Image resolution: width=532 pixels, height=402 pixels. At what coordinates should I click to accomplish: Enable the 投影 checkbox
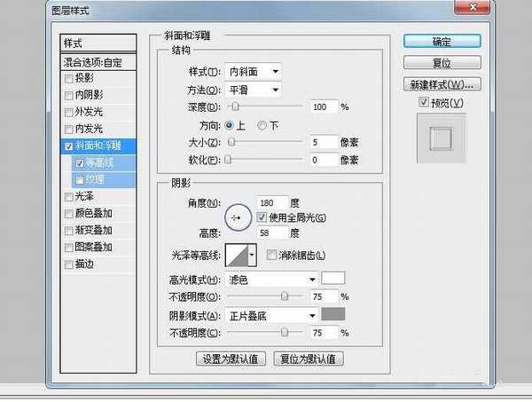point(68,79)
